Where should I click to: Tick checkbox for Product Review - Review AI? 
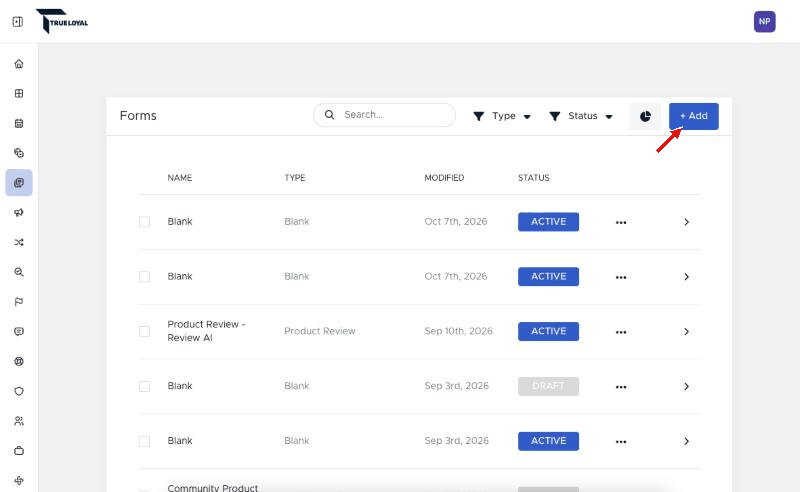144,331
